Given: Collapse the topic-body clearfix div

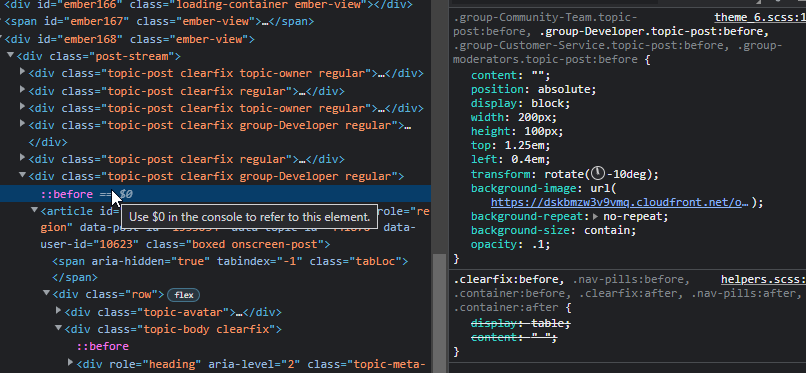Looking at the screenshot, I should 59,328.
